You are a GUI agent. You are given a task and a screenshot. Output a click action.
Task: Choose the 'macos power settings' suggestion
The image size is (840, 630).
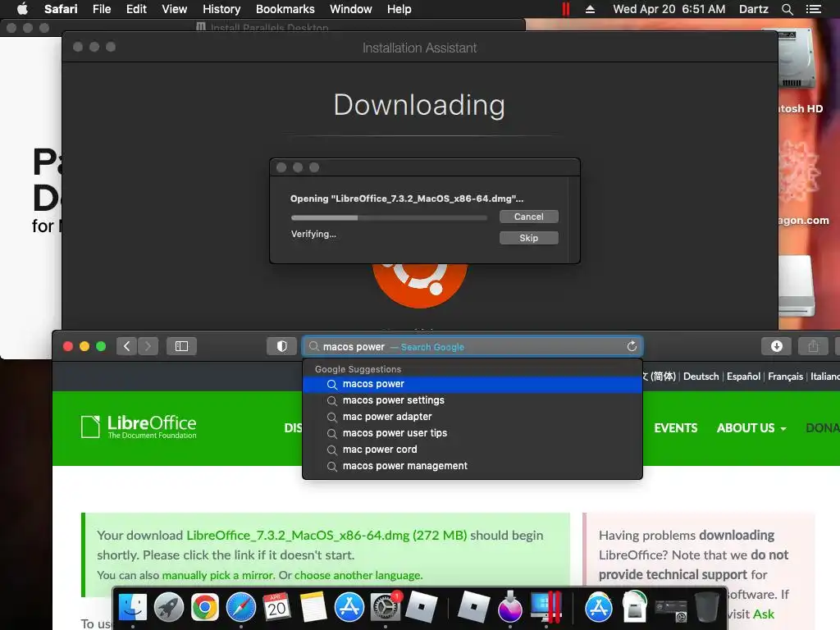pos(472,400)
